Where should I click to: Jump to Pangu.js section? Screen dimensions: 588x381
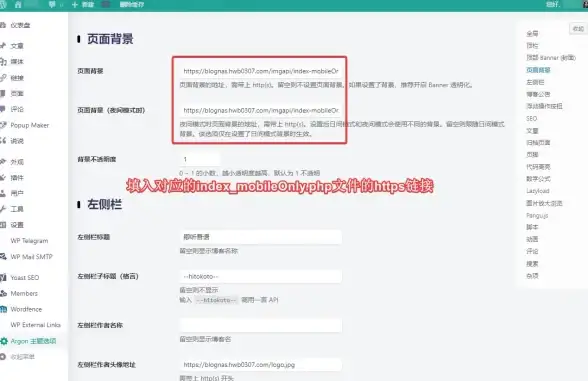[537, 215]
